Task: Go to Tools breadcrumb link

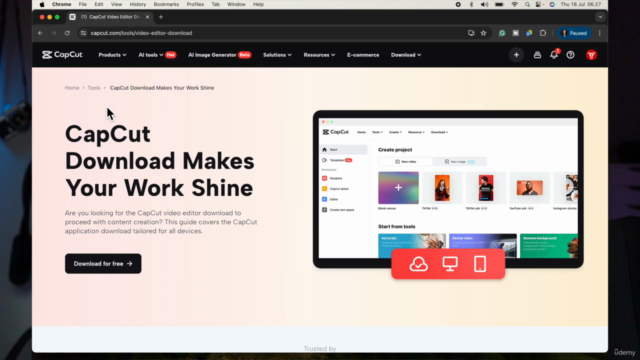Action: [93, 88]
